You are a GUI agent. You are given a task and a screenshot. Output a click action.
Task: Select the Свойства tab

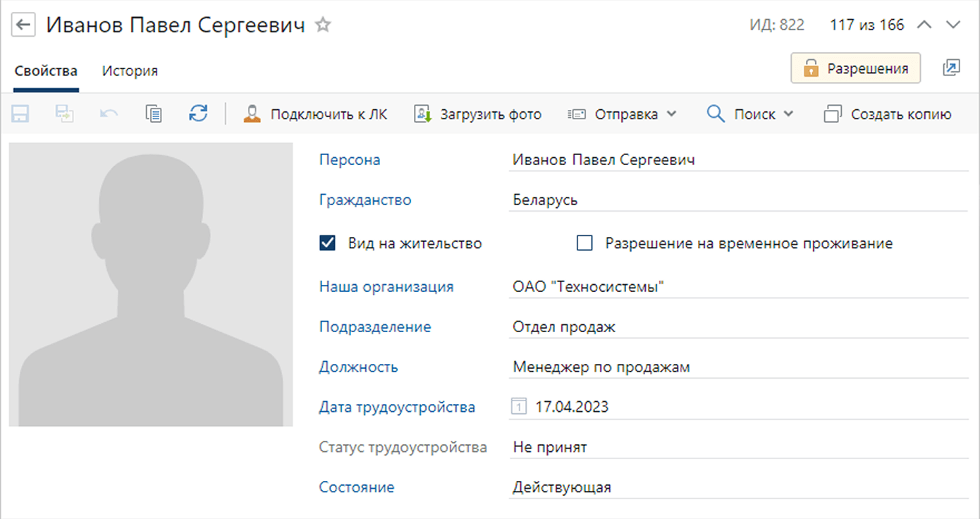click(x=45, y=71)
